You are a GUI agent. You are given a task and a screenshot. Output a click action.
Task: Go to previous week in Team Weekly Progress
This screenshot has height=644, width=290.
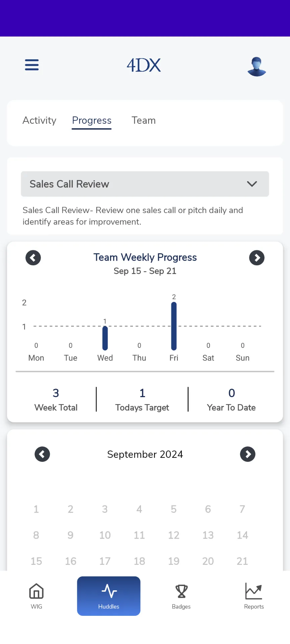pos(33,258)
